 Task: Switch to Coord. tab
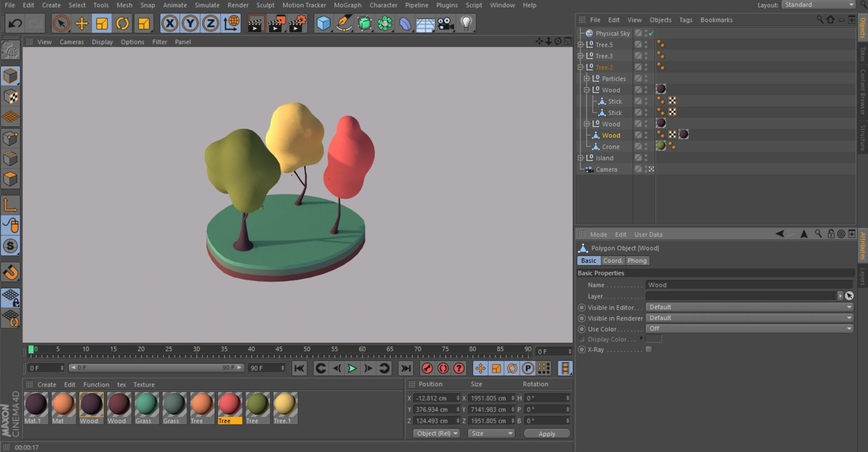coord(613,261)
